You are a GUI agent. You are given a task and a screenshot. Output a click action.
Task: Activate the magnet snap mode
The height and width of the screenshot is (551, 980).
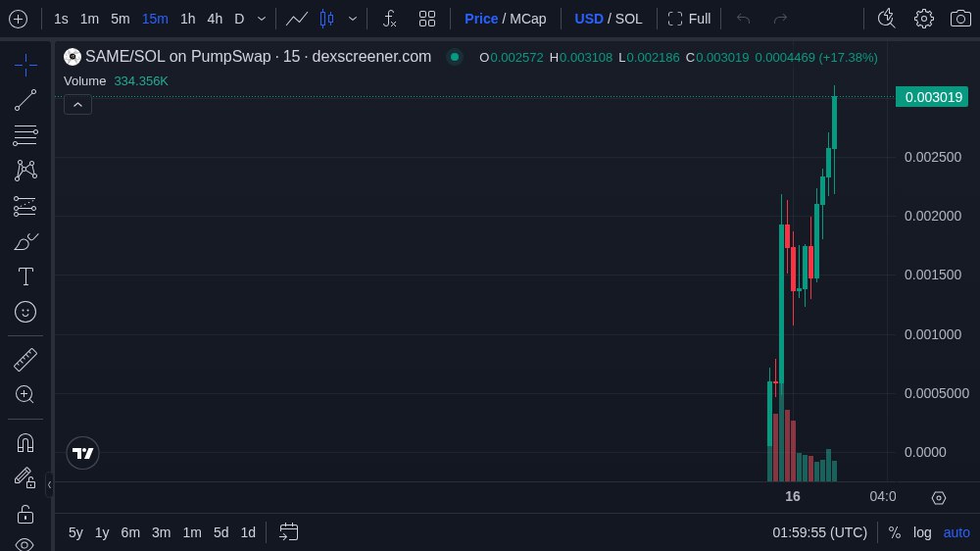coord(25,442)
